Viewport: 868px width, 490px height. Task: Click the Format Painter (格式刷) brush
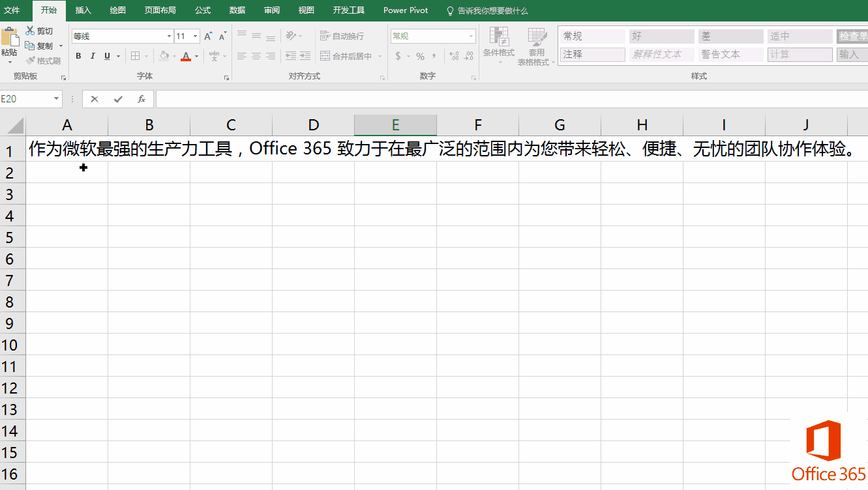pos(30,61)
